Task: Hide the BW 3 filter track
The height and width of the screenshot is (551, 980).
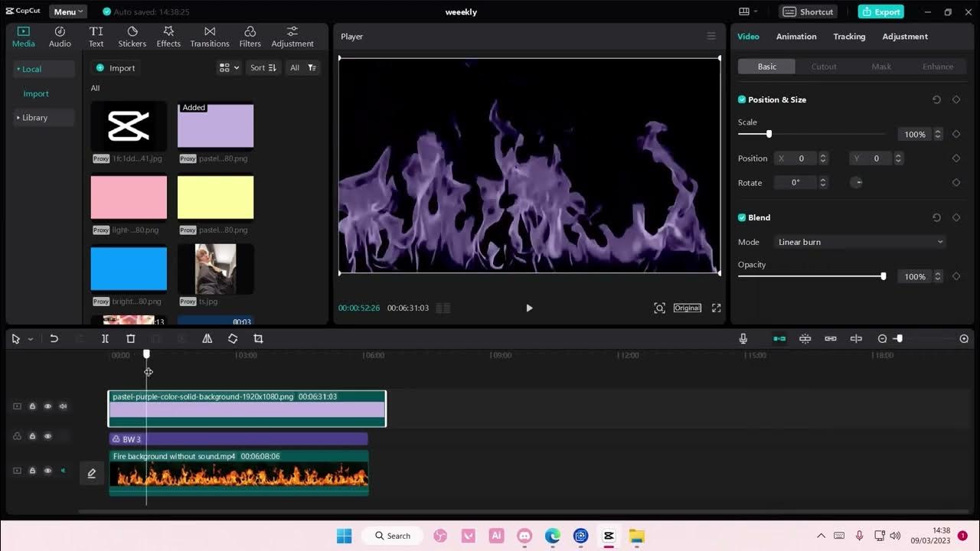Action: pyautogui.click(x=47, y=436)
